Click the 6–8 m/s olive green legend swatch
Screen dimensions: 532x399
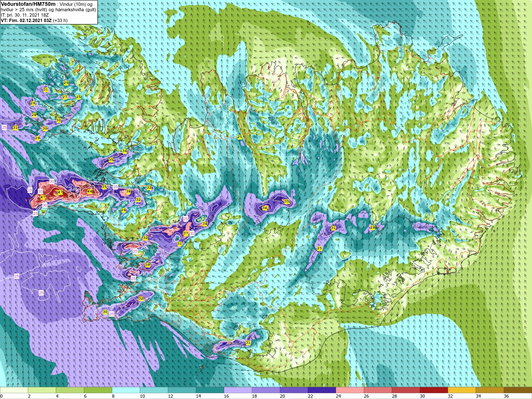tap(98, 390)
